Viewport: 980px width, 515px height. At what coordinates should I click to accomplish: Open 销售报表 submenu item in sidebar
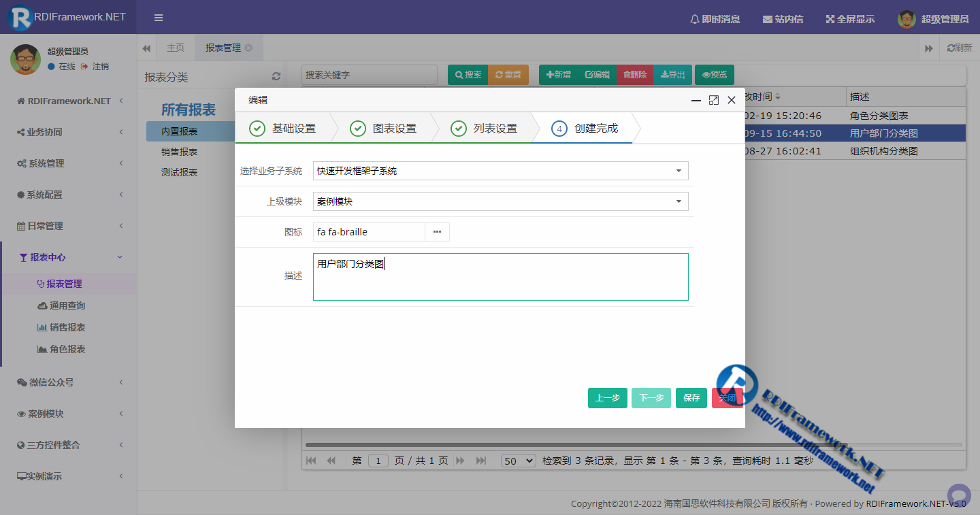pos(68,327)
